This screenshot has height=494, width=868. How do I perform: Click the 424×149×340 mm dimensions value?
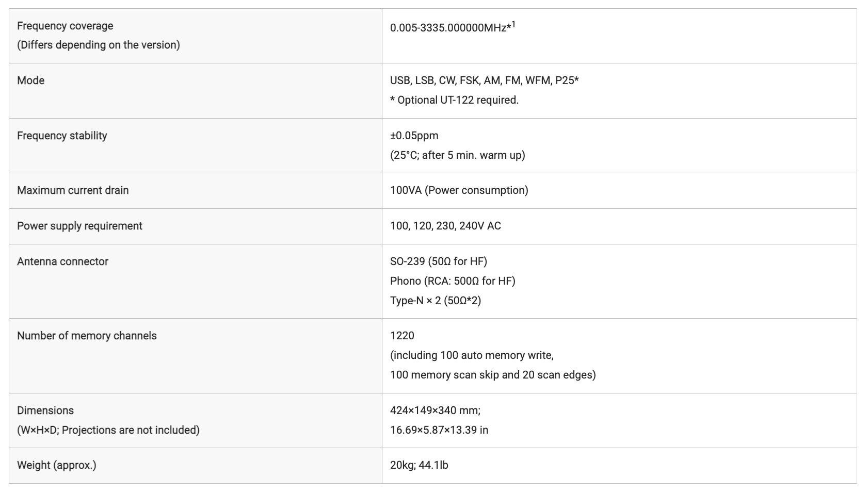[x=435, y=410]
